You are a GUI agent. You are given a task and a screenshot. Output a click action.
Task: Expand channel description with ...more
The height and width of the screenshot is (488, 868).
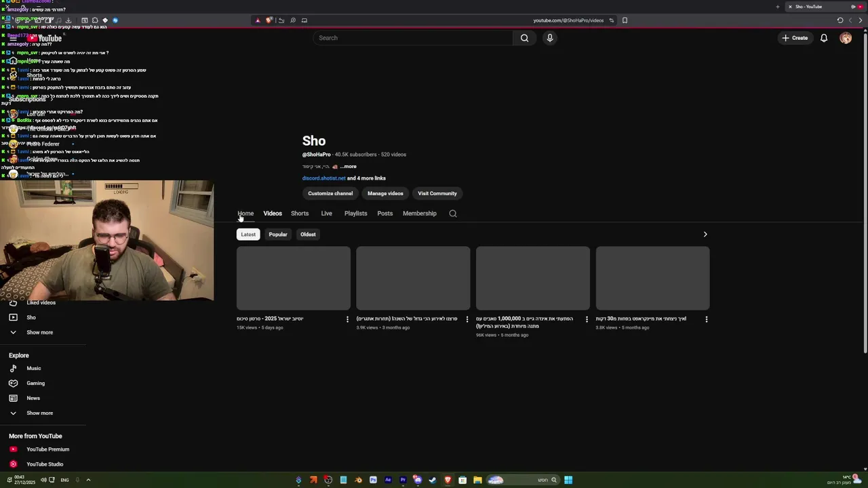(x=348, y=167)
